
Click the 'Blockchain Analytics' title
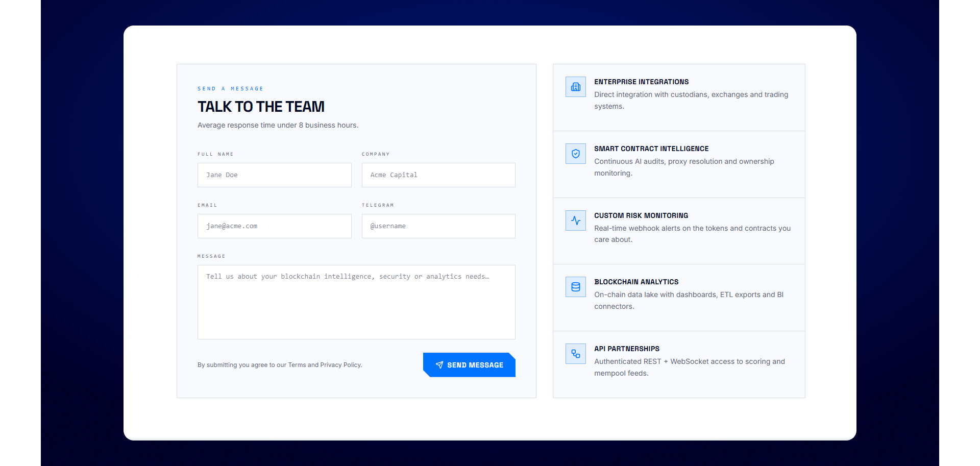636,282
